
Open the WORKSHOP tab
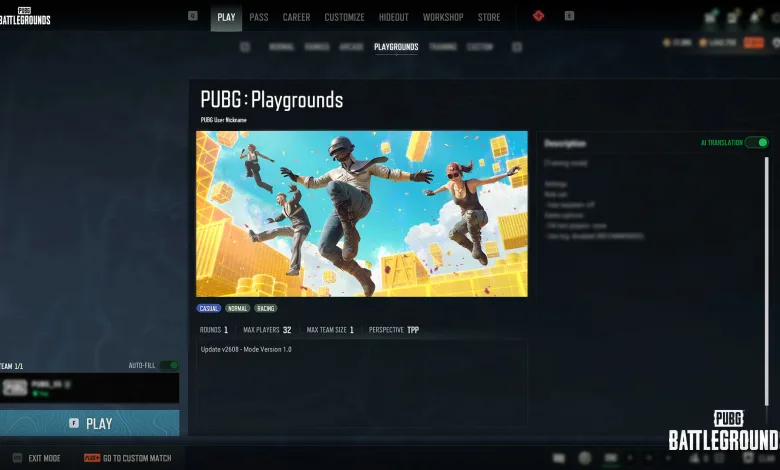pyautogui.click(x=443, y=17)
